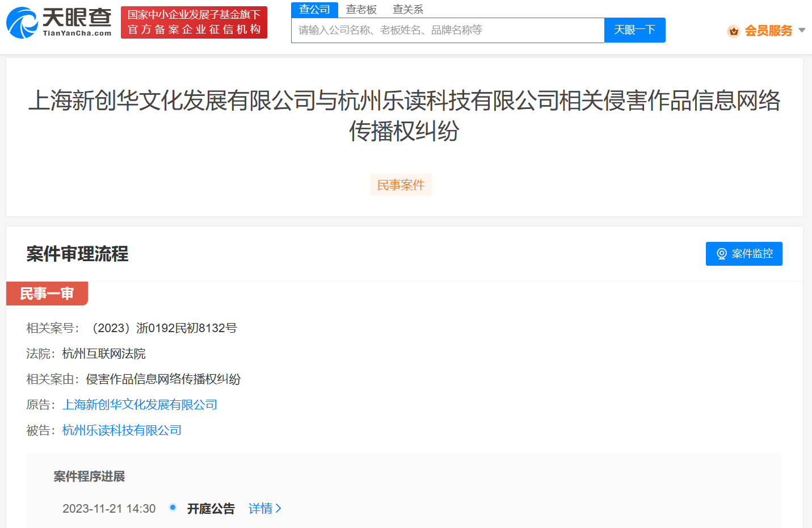Click the case title heading text
812x528 pixels.
pos(404,116)
